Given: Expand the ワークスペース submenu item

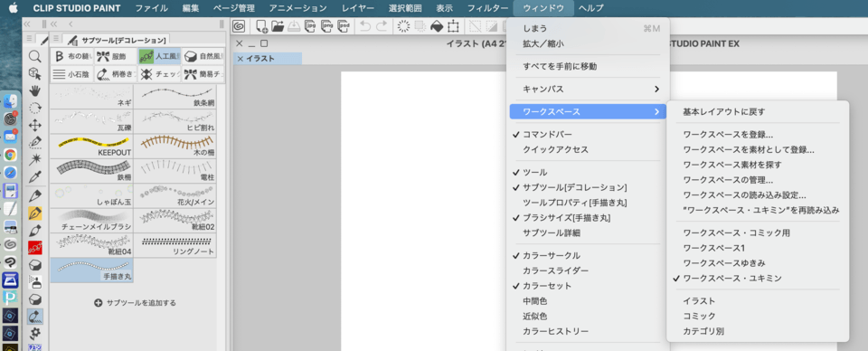Looking at the screenshot, I should click(x=589, y=112).
